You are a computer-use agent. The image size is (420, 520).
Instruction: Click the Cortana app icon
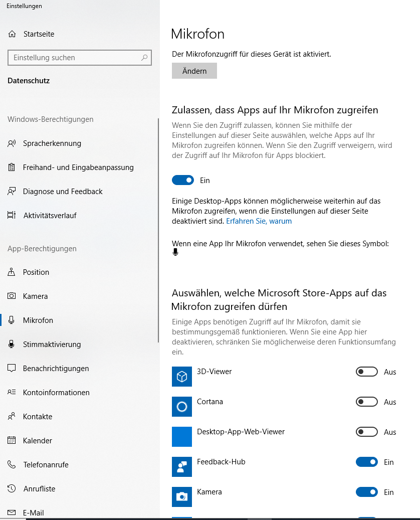click(181, 407)
